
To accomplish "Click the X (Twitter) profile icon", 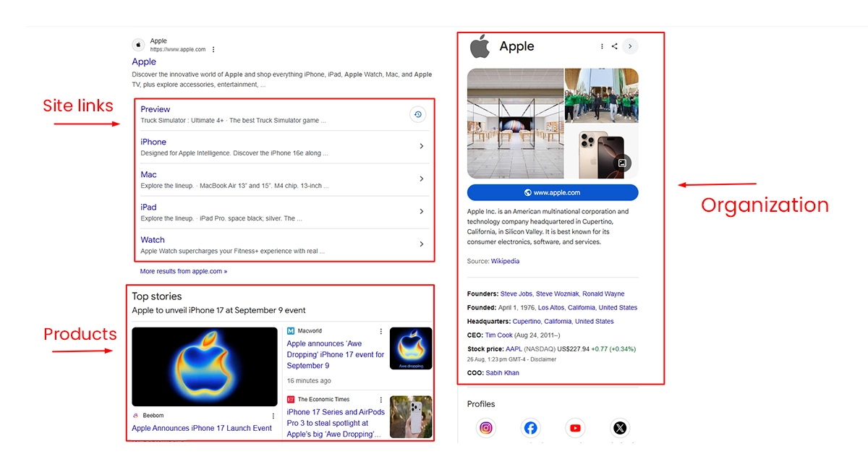I will [x=620, y=428].
